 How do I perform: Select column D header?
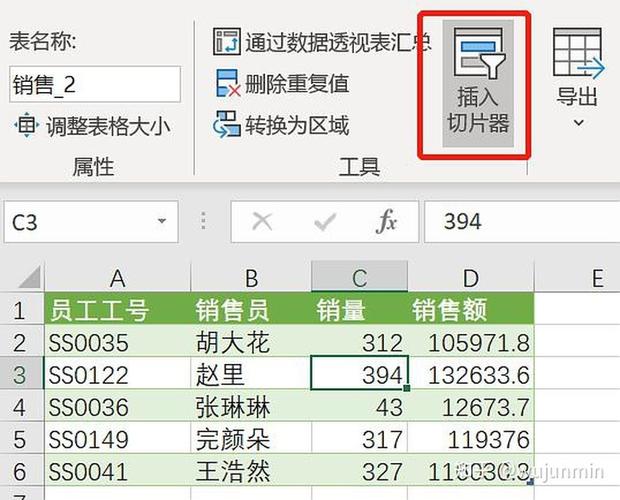coord(471,278)
